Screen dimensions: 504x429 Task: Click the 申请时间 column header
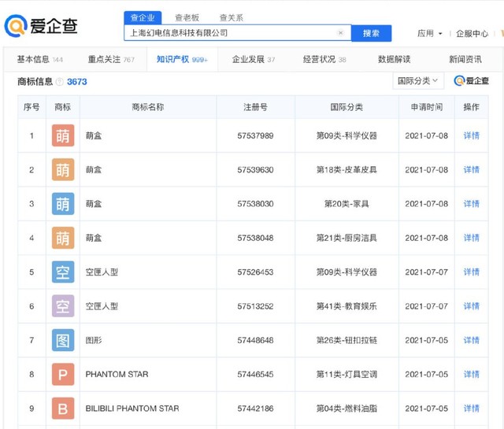click(x=427, y=107)
